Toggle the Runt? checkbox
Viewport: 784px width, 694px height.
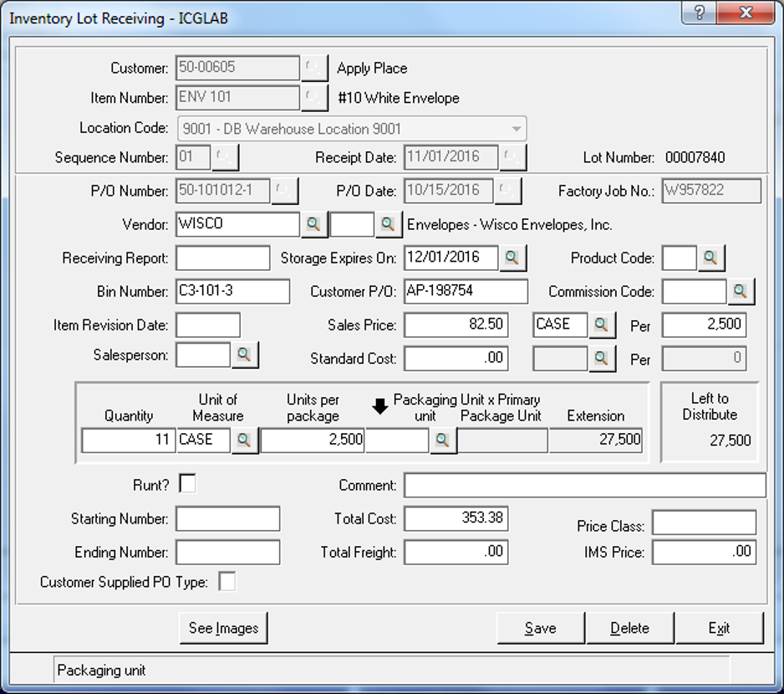187,484
